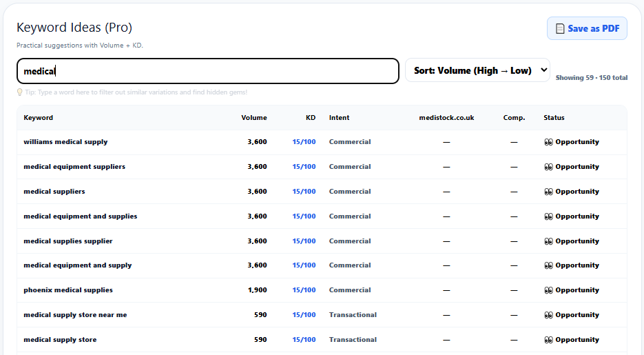Click the Intent column header
The image size is (644, 355).
[x=339, y=117]
